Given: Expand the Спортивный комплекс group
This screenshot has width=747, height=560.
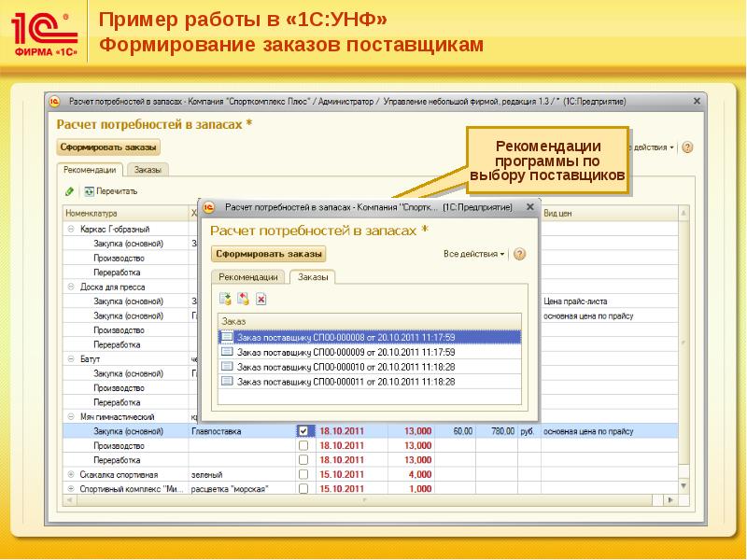Looking at the screenshot, I should tap(71, 488).
